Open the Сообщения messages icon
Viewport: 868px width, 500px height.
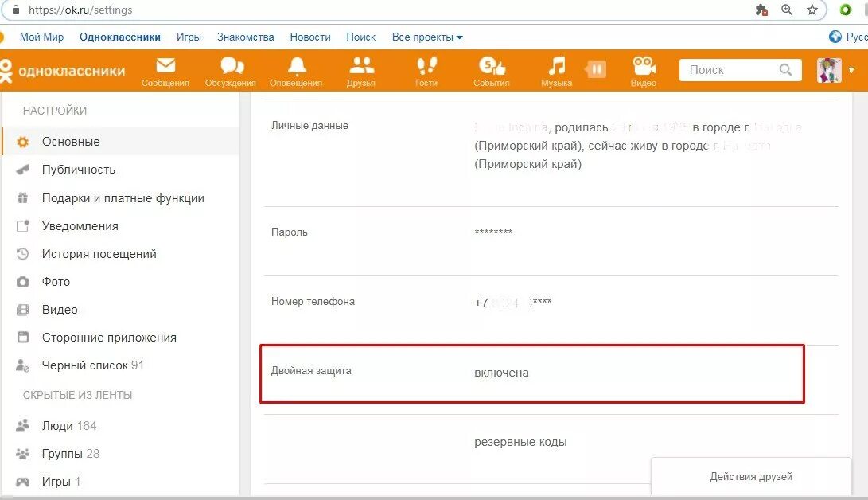(165, 72)
